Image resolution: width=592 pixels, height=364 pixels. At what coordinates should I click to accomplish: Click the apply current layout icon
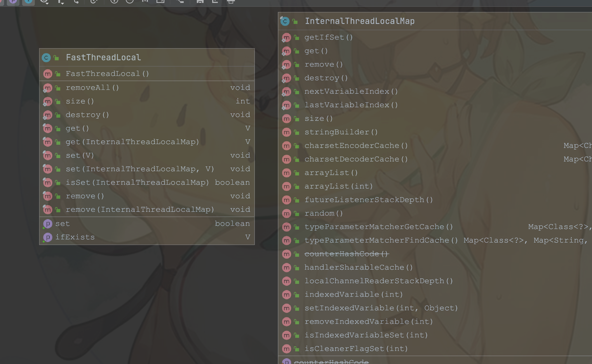(180, 1)
